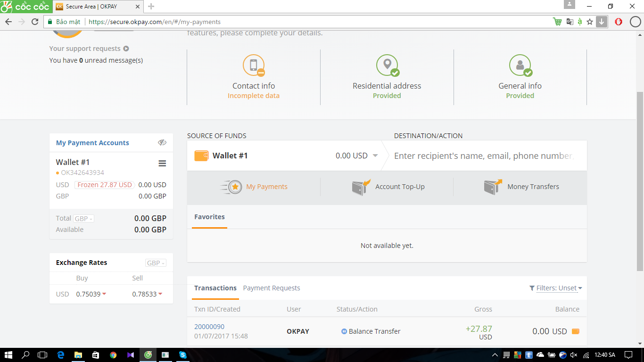Click the orange wallet icon in Source of Funds
This screenshot has height=362, width=644.
coord(201,156)
